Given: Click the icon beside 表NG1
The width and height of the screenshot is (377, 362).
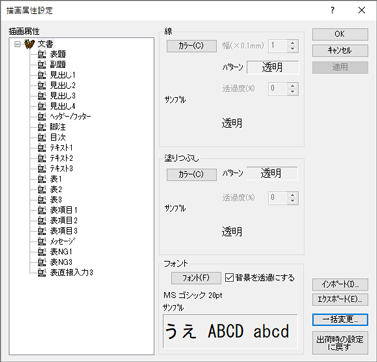Looking at the screenshot, I should click(x=42, y=252).
